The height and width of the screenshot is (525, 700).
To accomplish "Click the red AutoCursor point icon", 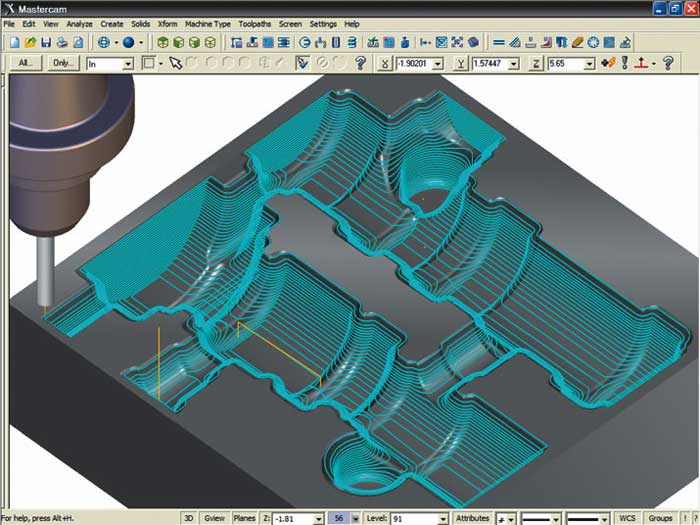I will pyautogui.click(x=642, y=63).
